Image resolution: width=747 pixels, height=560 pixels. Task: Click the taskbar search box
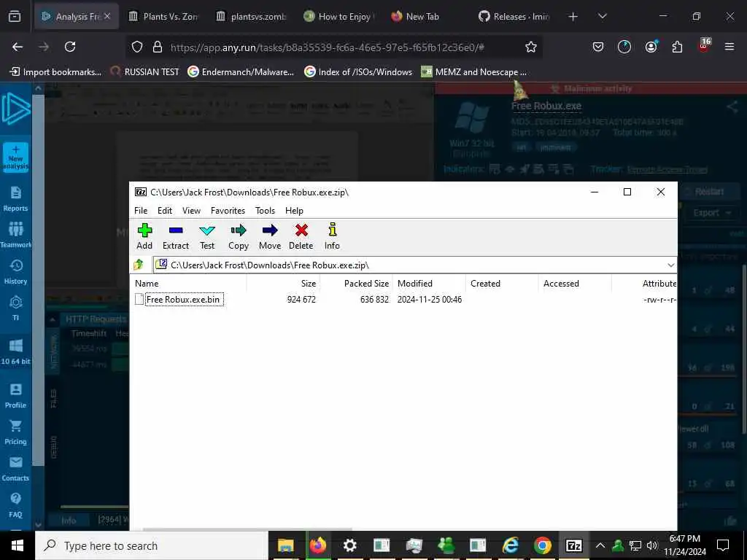click(x=152, y=545)
